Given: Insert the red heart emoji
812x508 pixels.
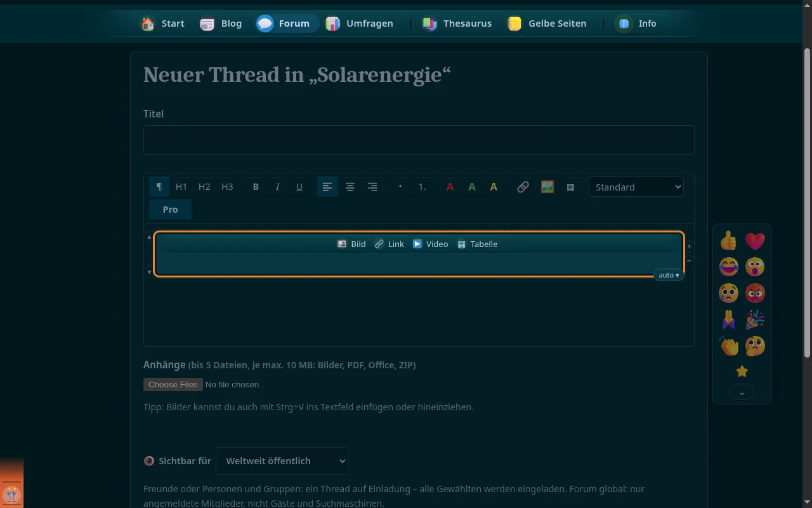Looking at the screenshot, I should [x=755, y=240].
